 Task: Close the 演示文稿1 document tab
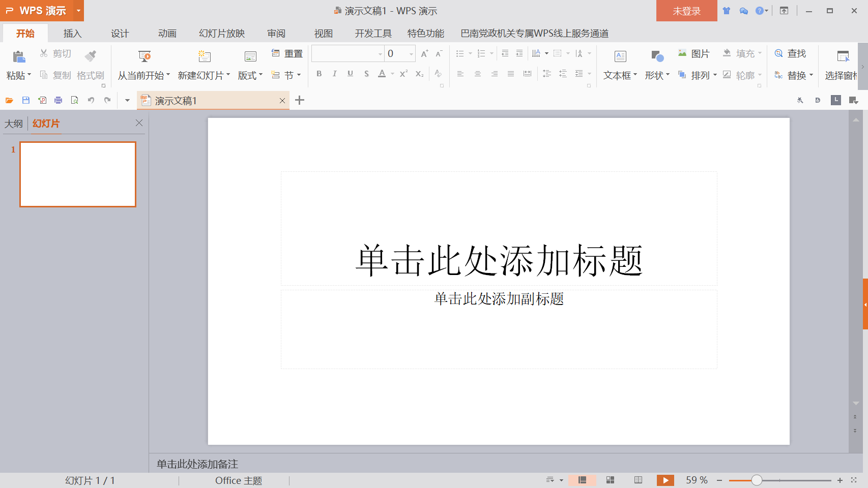coord(282,101)
